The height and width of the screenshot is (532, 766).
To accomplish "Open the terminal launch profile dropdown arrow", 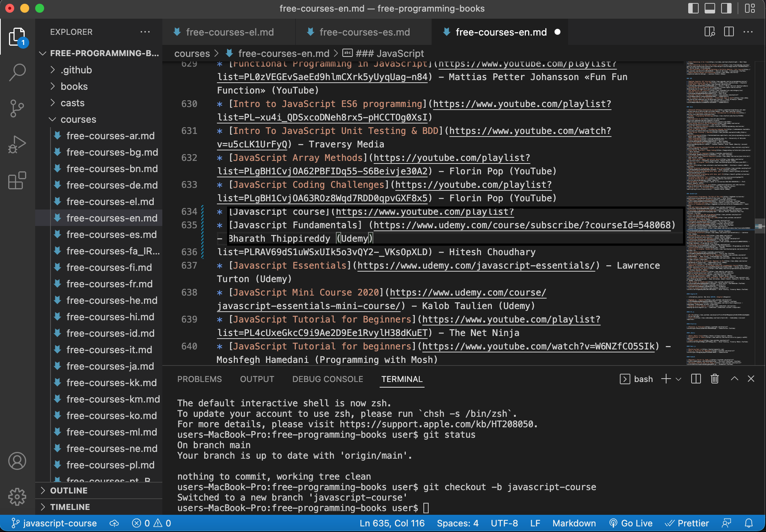I will click(678, 379).
